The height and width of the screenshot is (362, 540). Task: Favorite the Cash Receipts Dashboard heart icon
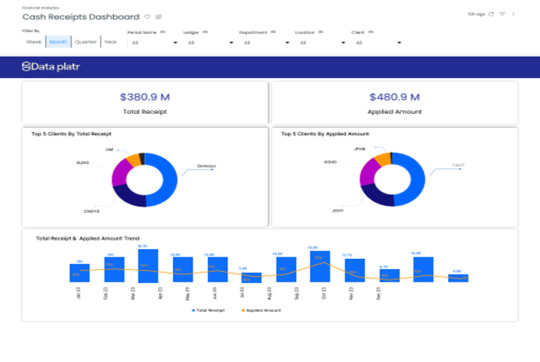point(147,17)
